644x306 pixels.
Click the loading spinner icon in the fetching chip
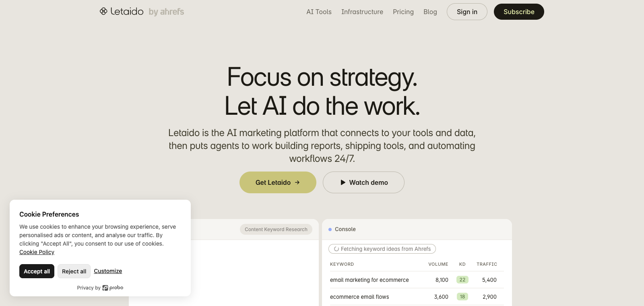pos(336,249)
